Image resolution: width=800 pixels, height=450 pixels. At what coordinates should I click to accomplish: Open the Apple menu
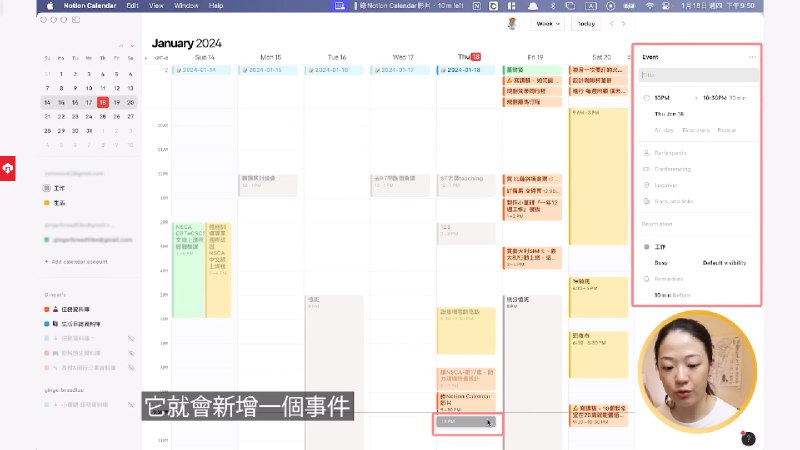50,6
